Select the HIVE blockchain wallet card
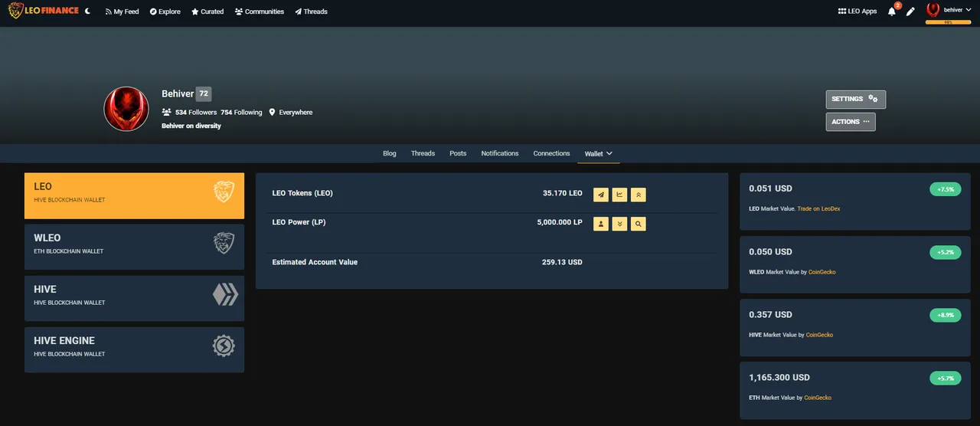Viewport: 980px width, 426px height. point(134,298)
